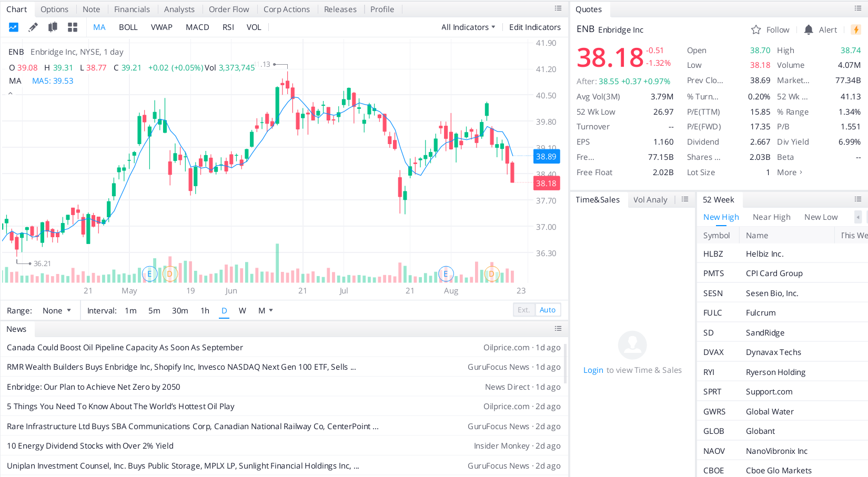Viewport: 868px width, 477px height.
Task: Open the Range None dropdown
Action: click(x=56, y=311)
